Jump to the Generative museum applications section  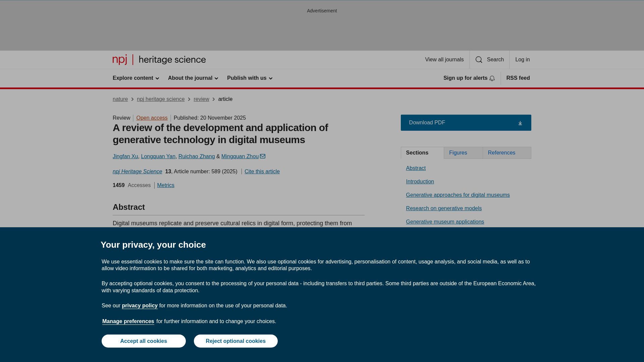(x=445, y=222)
